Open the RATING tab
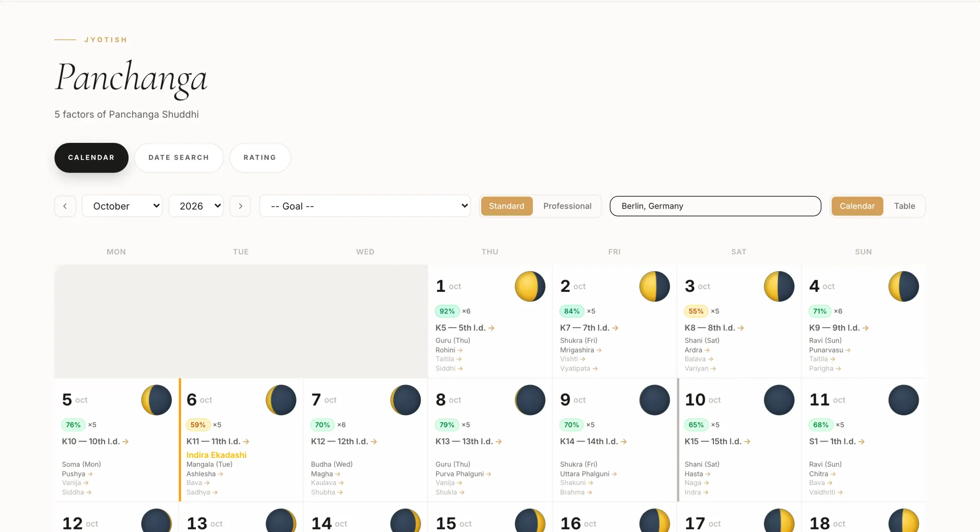 click(x=260, y=158)
